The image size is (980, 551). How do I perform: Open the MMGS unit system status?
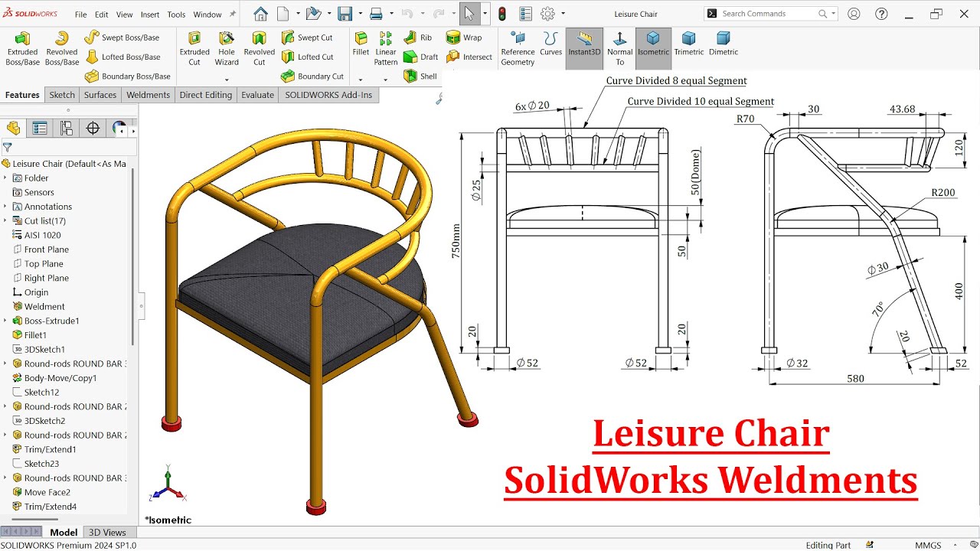[928, 545]
